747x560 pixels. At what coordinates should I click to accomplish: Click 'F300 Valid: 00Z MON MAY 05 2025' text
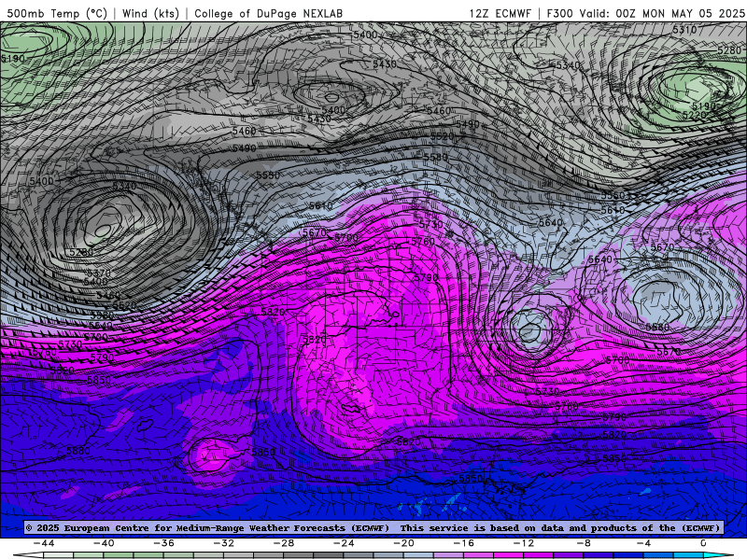645,13
